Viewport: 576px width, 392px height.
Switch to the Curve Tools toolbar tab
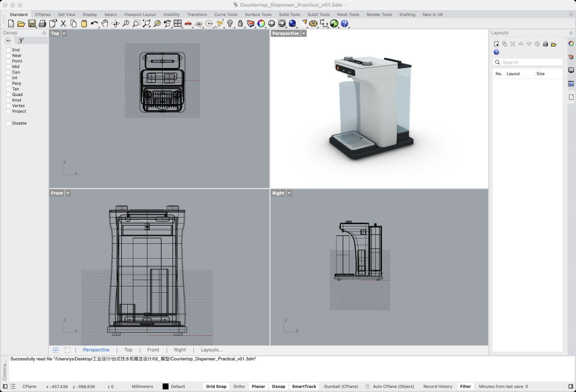point(226,14)
